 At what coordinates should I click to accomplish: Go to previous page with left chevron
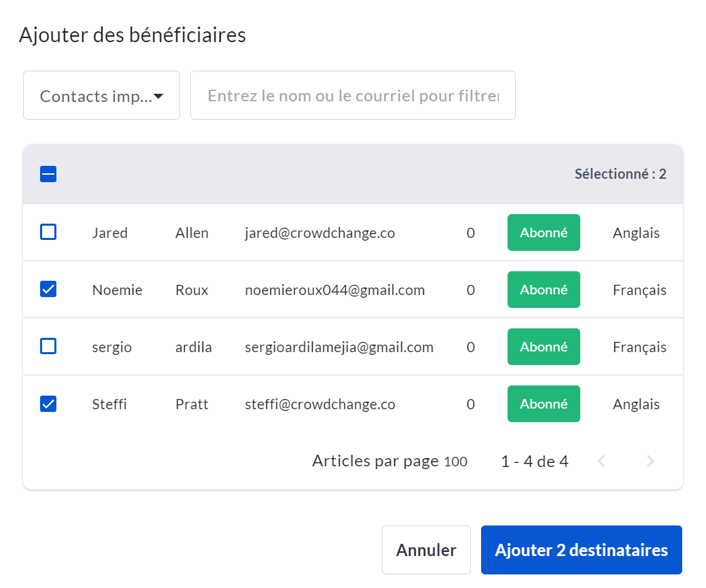(601, 462)
